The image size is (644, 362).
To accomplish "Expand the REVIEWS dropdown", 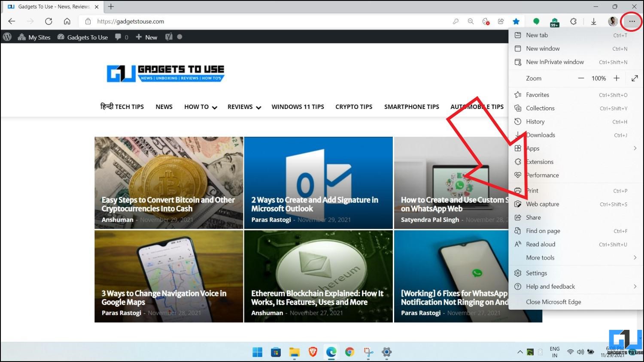I will pyautogui.click(x=244, y=106).
